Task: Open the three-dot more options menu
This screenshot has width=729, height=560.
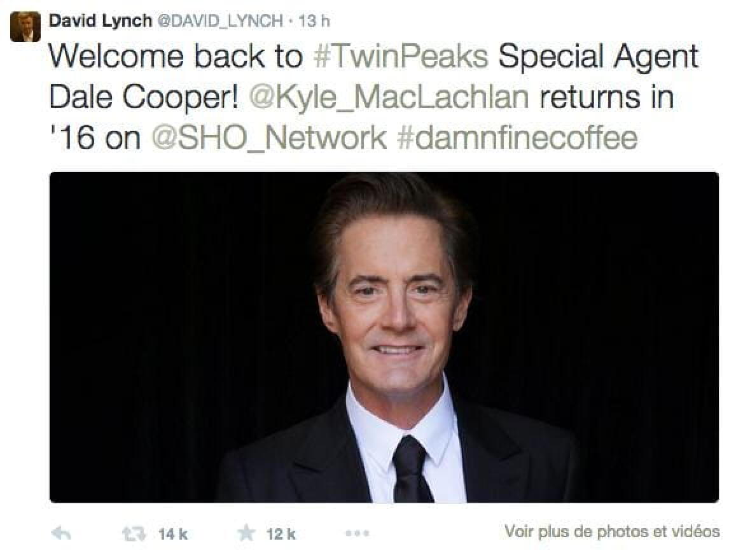Action: 357,533
